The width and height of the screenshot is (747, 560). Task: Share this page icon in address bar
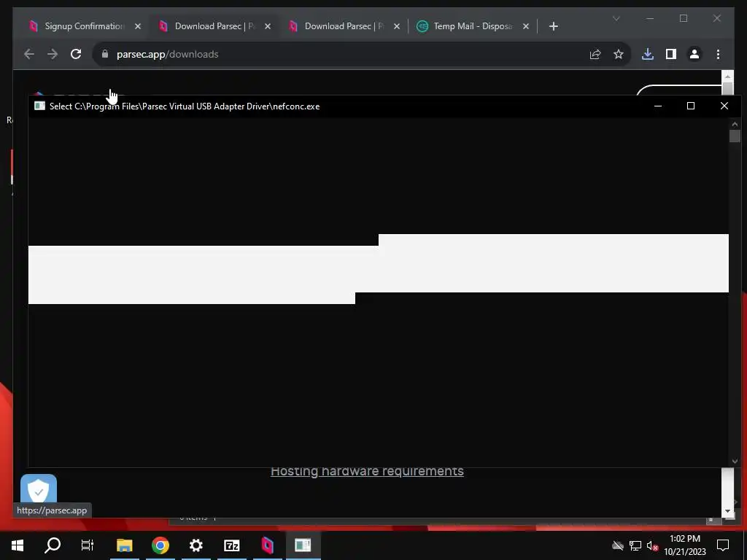[595, 54]
